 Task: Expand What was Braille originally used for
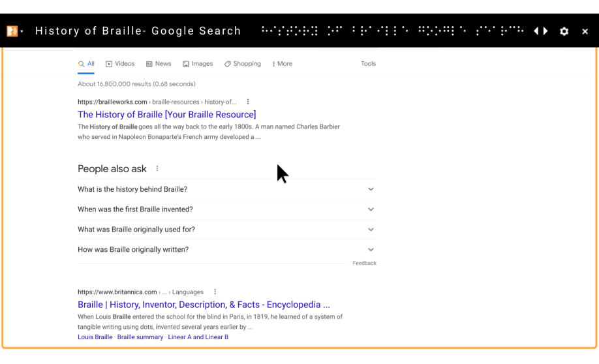(227, 230)
